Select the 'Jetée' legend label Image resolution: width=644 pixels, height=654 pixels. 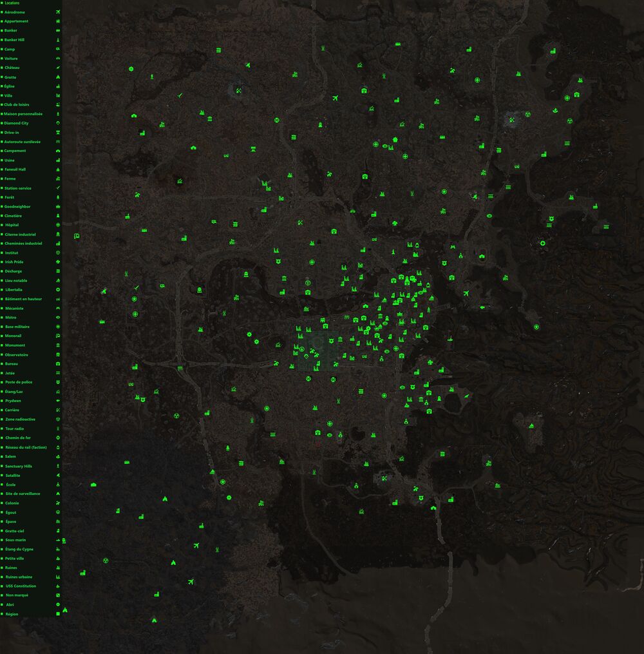10,373
